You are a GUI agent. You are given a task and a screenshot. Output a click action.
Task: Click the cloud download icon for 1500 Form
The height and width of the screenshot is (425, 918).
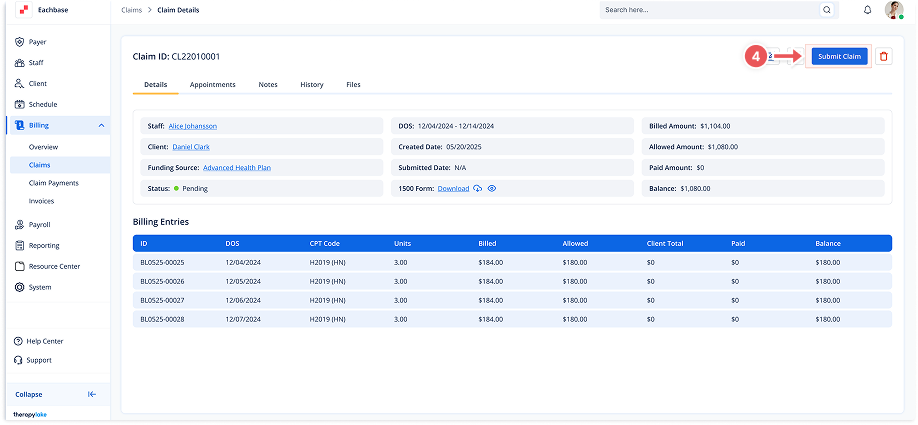click(x=478, y=188)
